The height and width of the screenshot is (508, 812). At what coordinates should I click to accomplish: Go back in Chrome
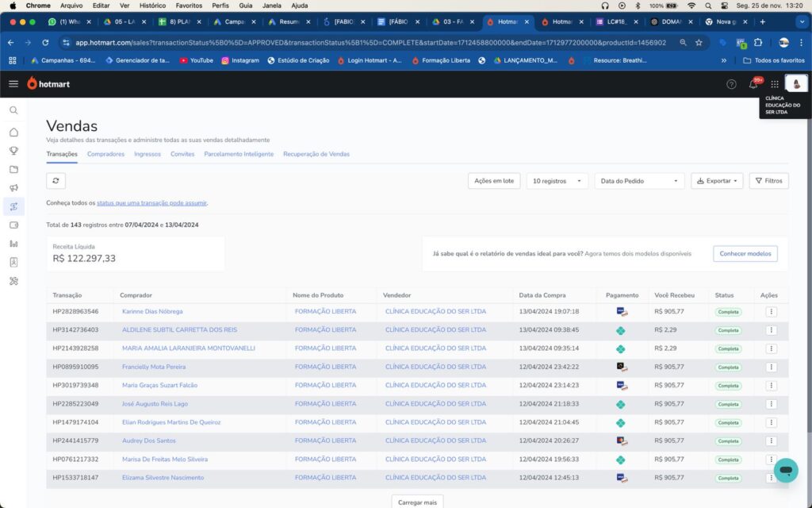click(11, 43)
